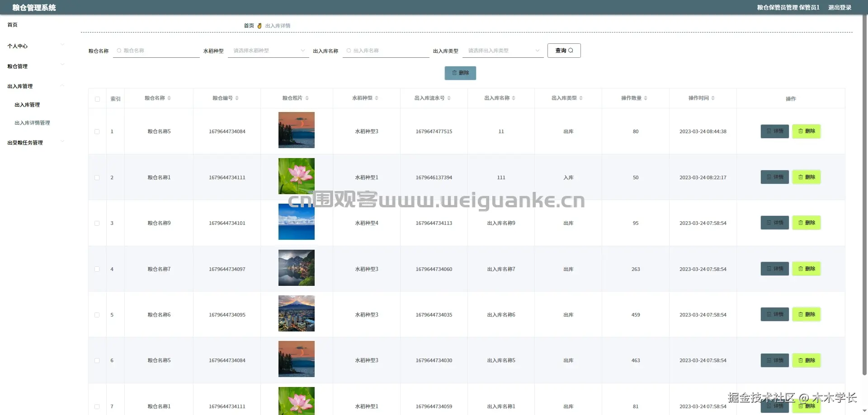Open 详情 for row 5 出入库名称6
The width and height of the screenshot is (868, 415).
coord(775,314)
